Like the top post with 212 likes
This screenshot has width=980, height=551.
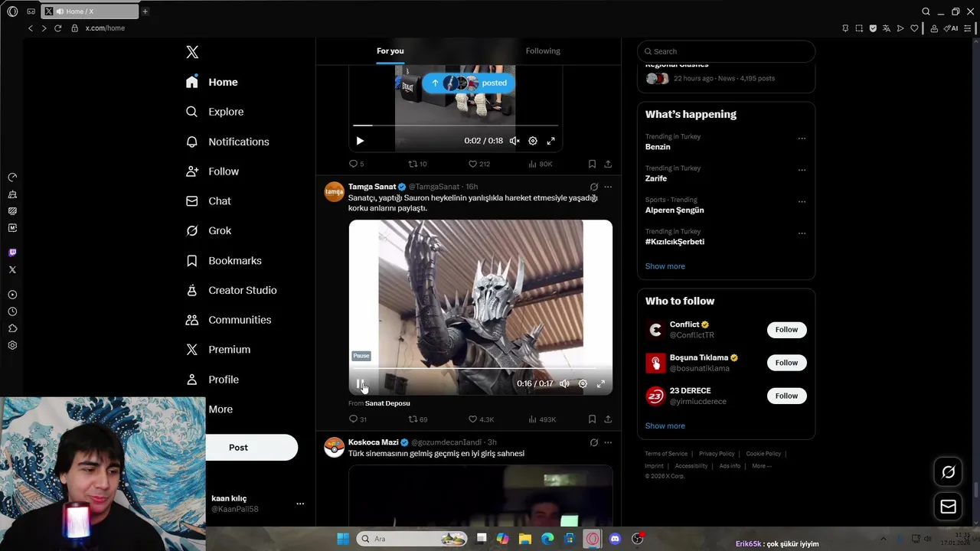coord(472,164)
